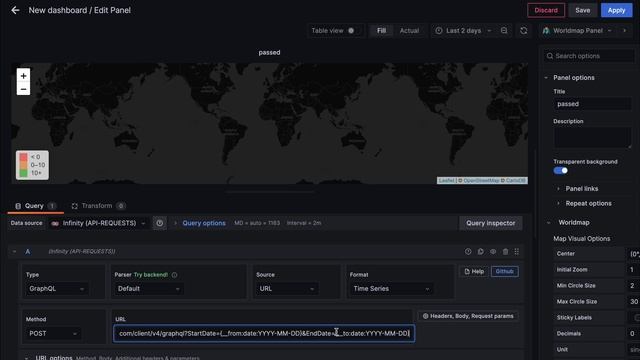Open the Type GraphQL dropdown
640x360 pixels.
[x=56, y=289]
